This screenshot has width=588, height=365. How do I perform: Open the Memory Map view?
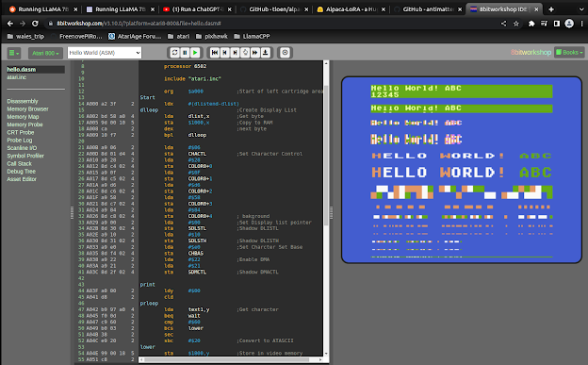pos(23,117)
